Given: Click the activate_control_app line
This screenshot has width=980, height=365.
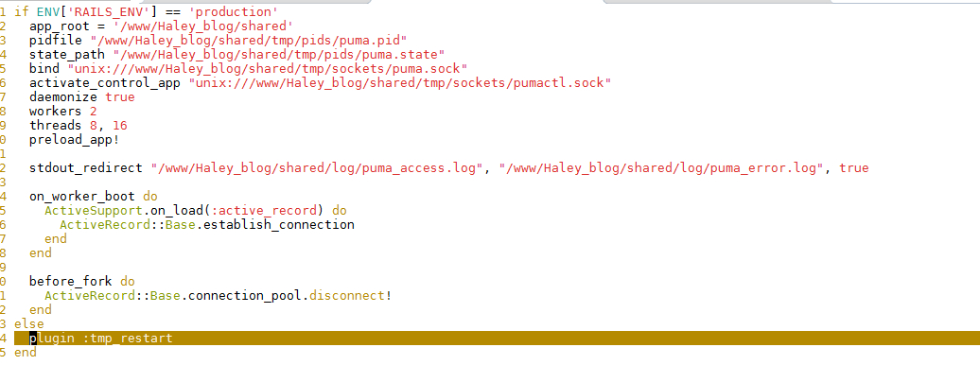Looking at the screenshot, I should pyautogui.click(x=320, y=82).
